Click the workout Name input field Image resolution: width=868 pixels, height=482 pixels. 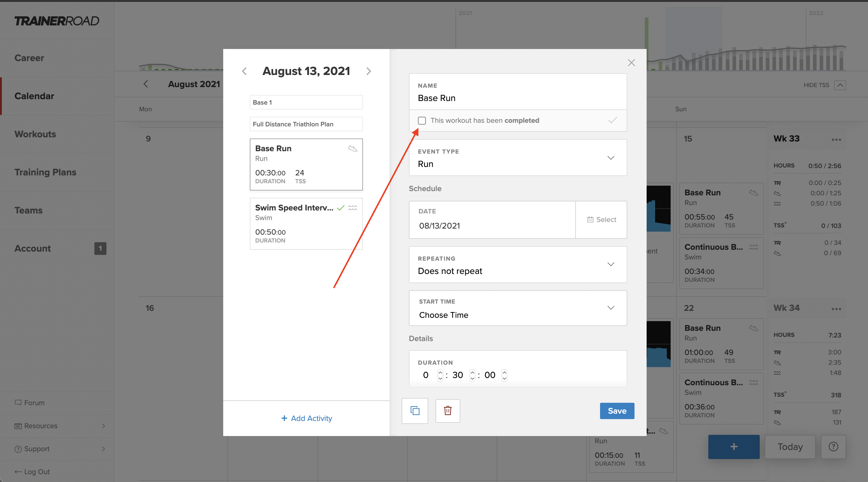click(518, 98)
